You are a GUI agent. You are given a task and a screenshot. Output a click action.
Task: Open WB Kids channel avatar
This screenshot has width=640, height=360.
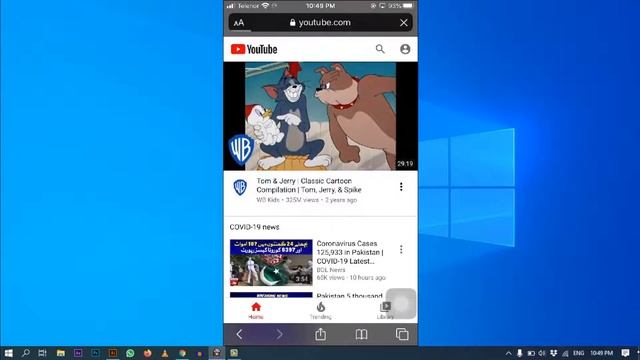pos(240,187)
